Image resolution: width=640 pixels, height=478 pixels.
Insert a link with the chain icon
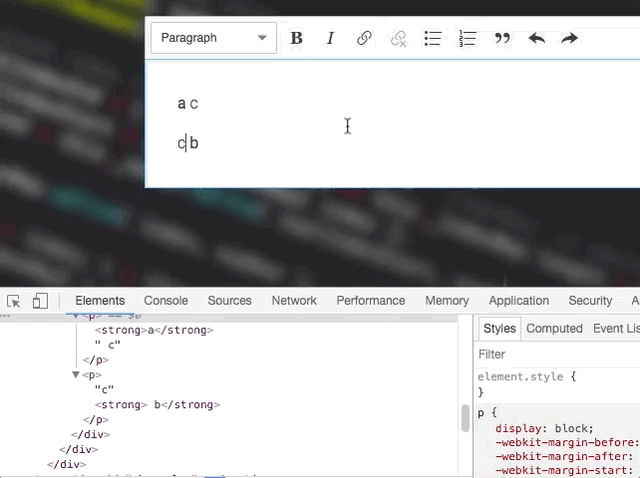[364, 38]
